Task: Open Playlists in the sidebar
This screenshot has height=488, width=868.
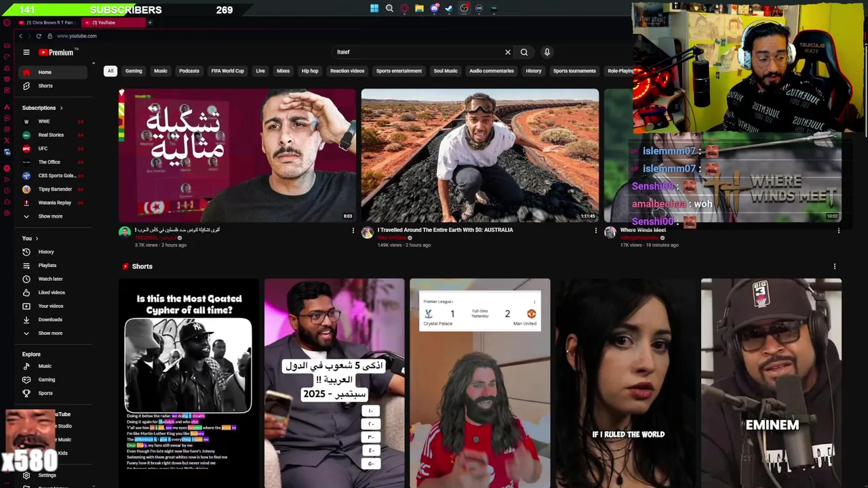Action: [54, 266]
